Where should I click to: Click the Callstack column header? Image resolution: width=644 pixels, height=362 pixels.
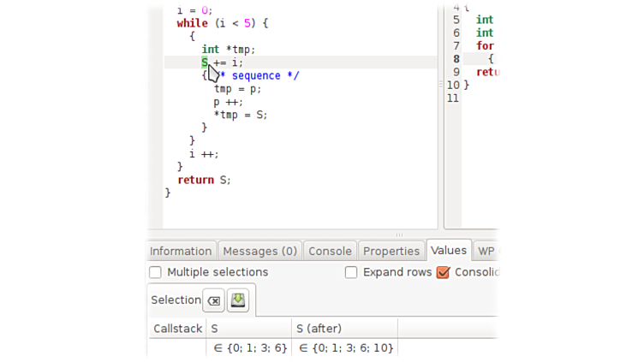[x=177, y=329]
